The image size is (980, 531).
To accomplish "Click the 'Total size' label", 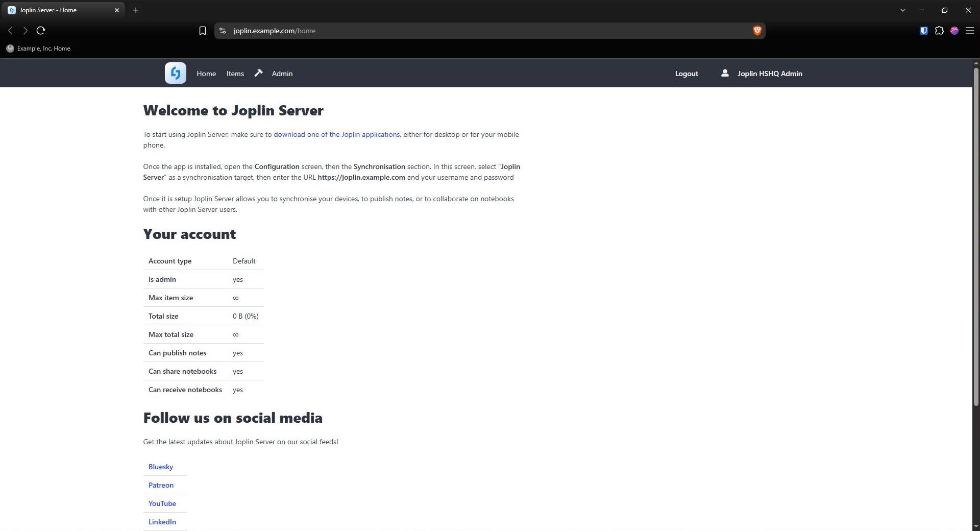I will tap(163, 316).
